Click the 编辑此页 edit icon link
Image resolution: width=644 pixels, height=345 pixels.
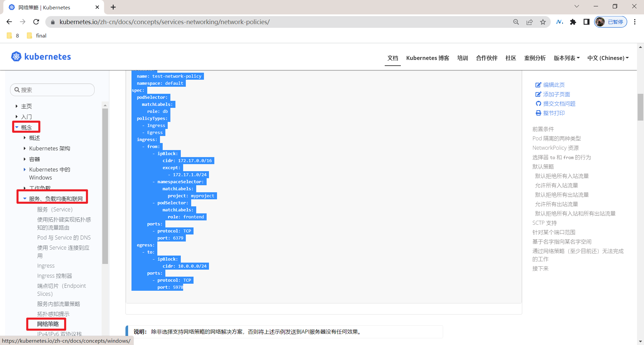550,85
